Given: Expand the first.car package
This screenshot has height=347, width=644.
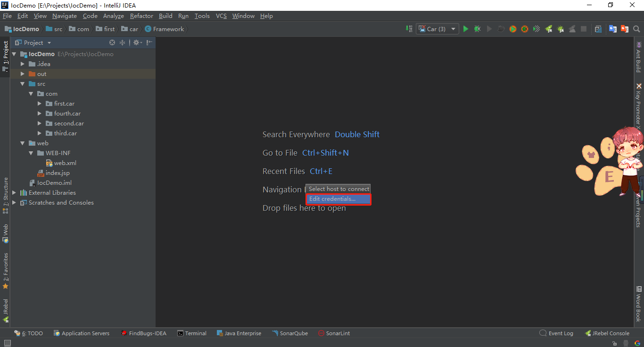Looking at the screenshot, I should pos(40,104).
